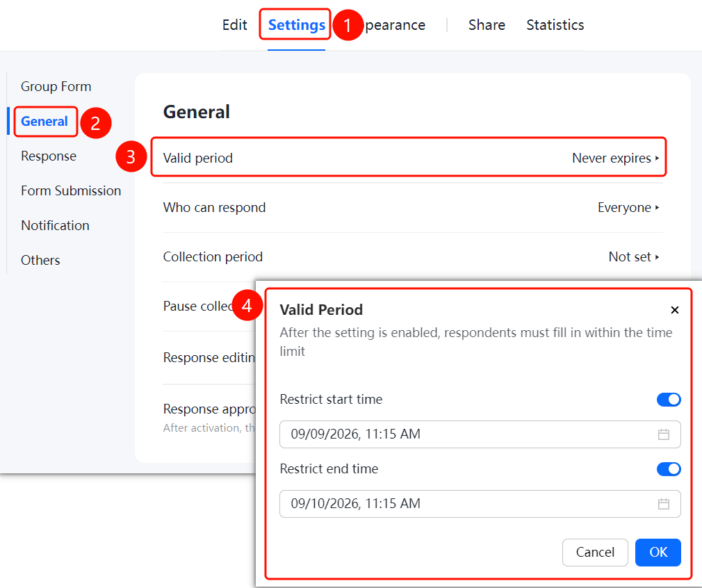Open Others settings section
Screen dimensions: 702x588
click(40, 260)
